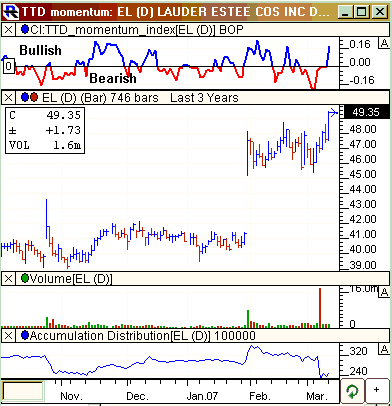Click the TTD momentum window app icon
The width and height of the screenshot is (392, 406).
[11, 12]
